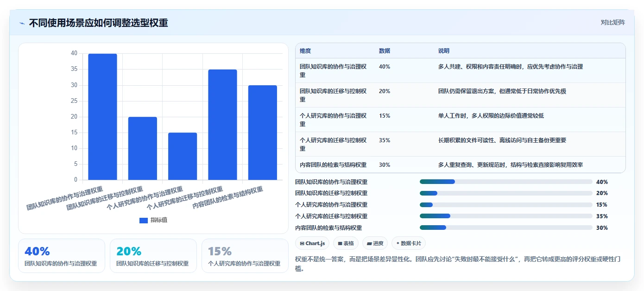Viewport: 644px width, 291px height.
Task: Click chart y-axis value 25
Action: [x=74, y=101]
